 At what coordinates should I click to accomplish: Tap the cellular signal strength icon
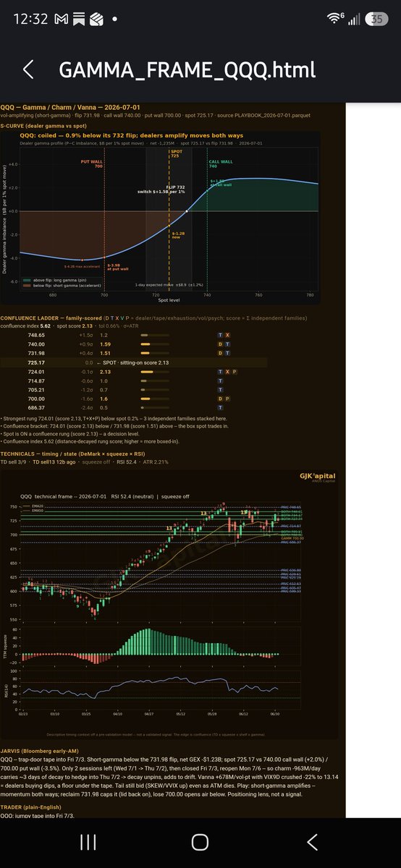click(353, 19)
